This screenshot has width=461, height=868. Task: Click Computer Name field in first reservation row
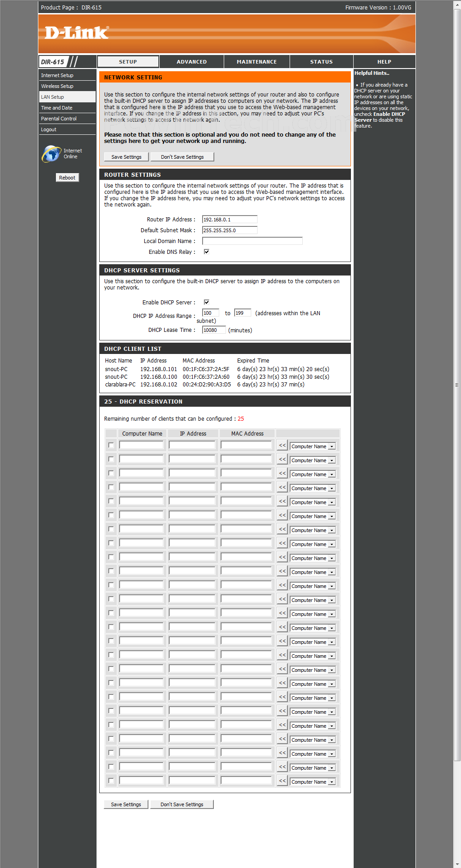141,445
